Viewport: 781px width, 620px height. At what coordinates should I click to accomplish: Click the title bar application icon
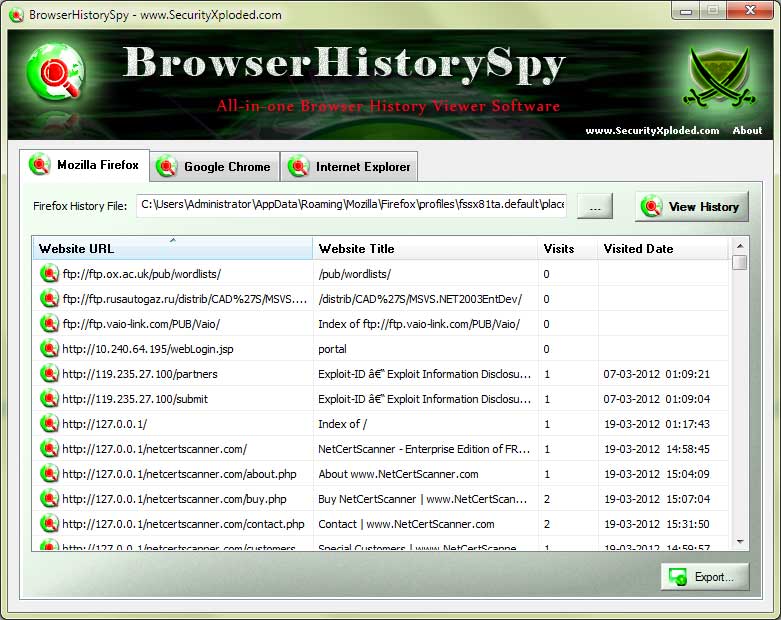[16, 15]
